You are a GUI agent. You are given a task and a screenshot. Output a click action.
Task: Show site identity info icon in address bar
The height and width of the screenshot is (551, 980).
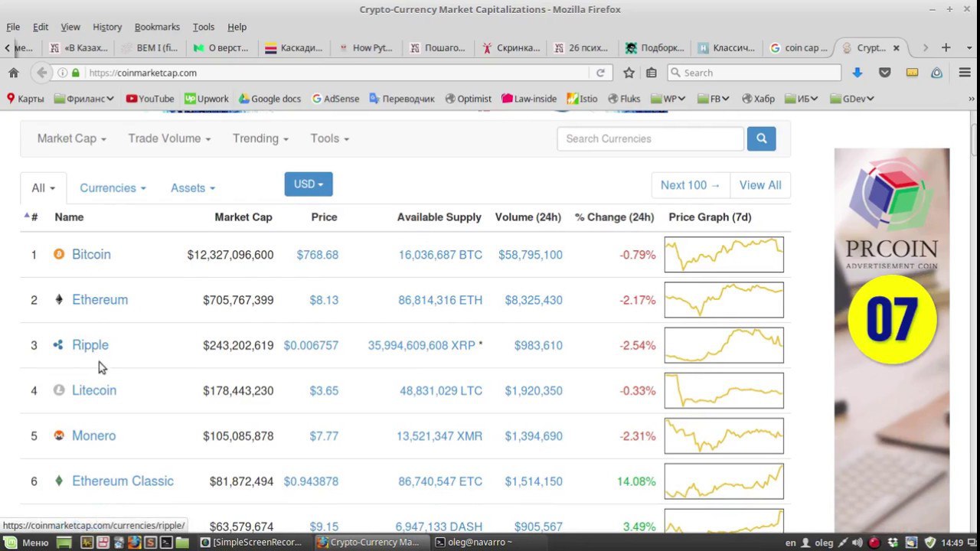pos(62,73)
